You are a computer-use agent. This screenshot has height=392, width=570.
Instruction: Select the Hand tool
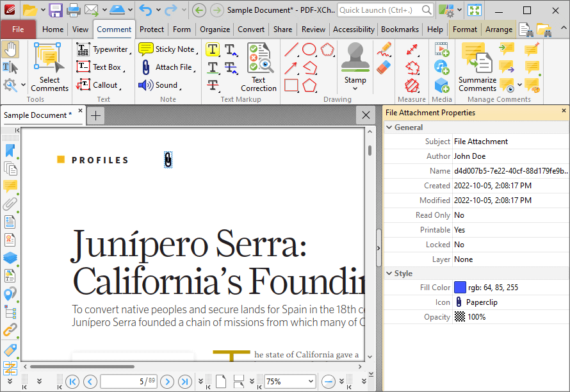point(10,49)
